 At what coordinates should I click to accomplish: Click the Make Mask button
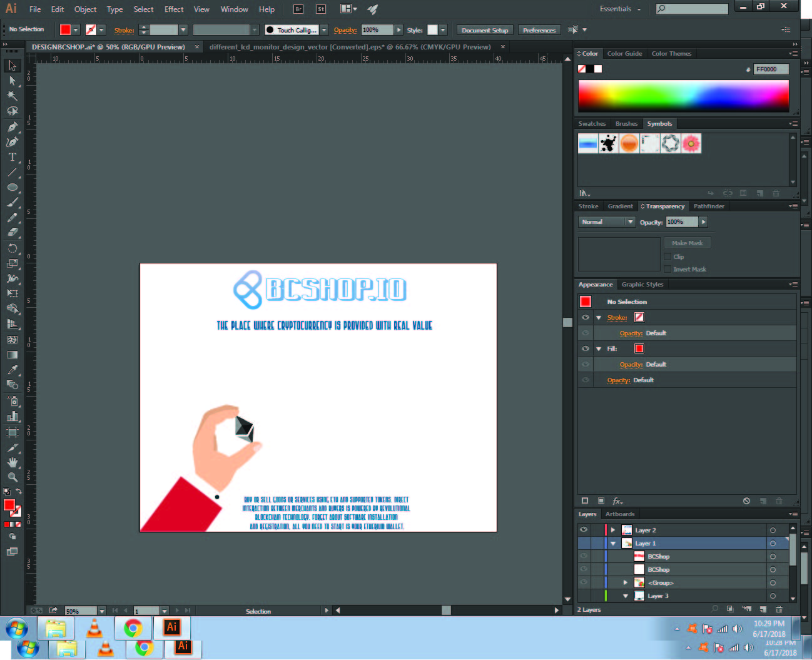(x=688, y=243)
